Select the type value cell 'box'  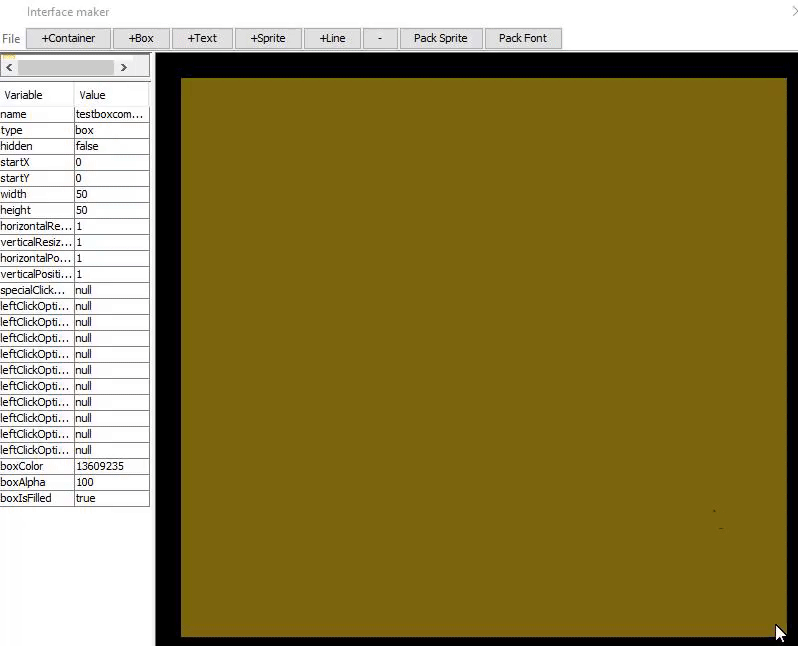click(112, 130)
